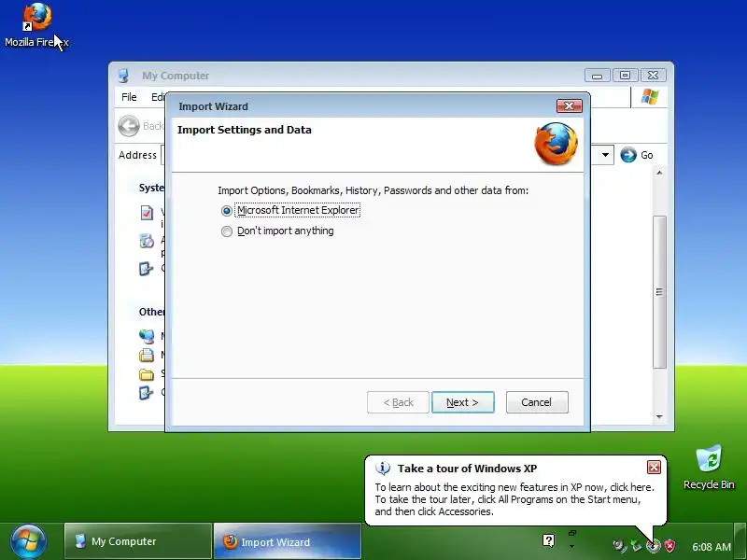Viewport: 747px width, 560px height.
Task: Click the safely remove hardware tray icon
Action: coord(636,545)
